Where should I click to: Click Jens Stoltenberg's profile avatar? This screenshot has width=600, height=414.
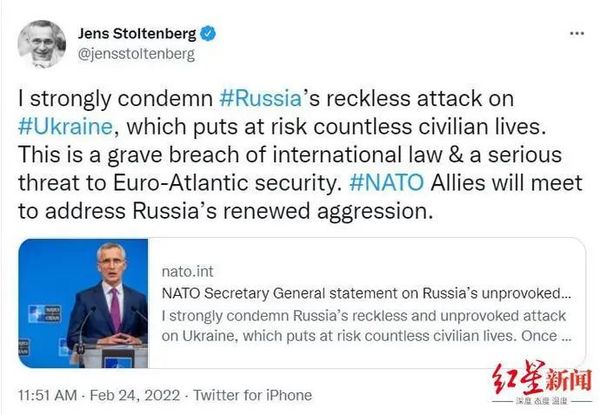[x=41, y=43]
